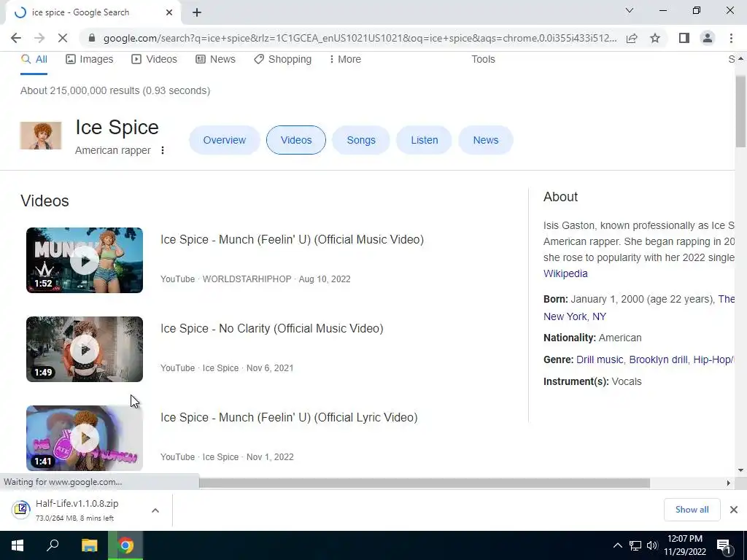The image size is (747, 560).
Task: Click the forward navigation arrow
Action: pos(39,38)
